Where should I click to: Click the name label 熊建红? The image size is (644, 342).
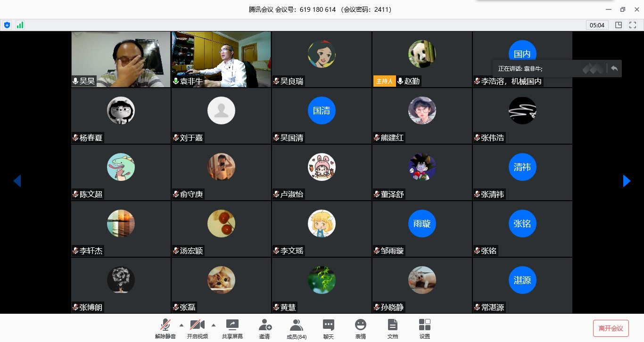click(x=392, y=138)
